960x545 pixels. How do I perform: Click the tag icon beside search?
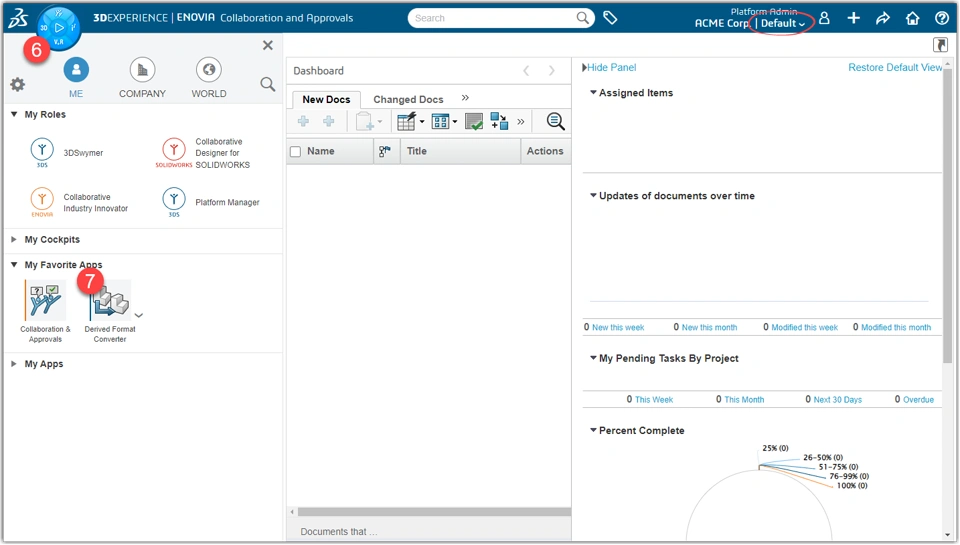pos(610,18)
